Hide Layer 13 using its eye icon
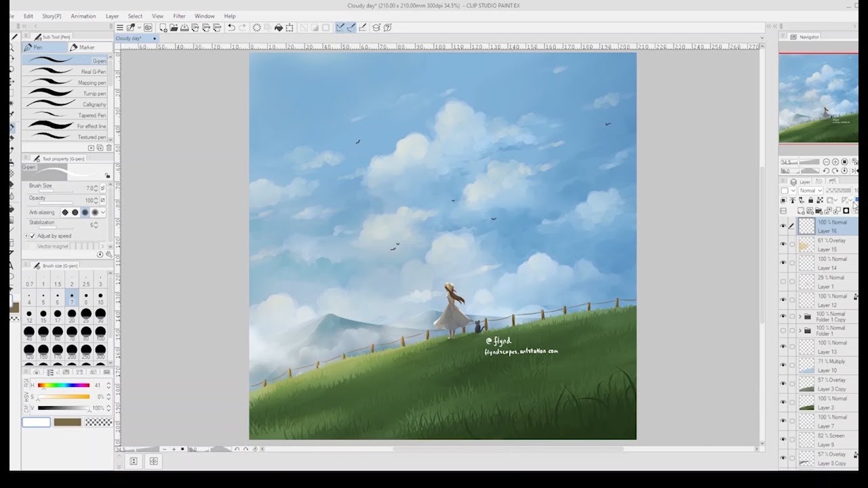 pos(783,346)
